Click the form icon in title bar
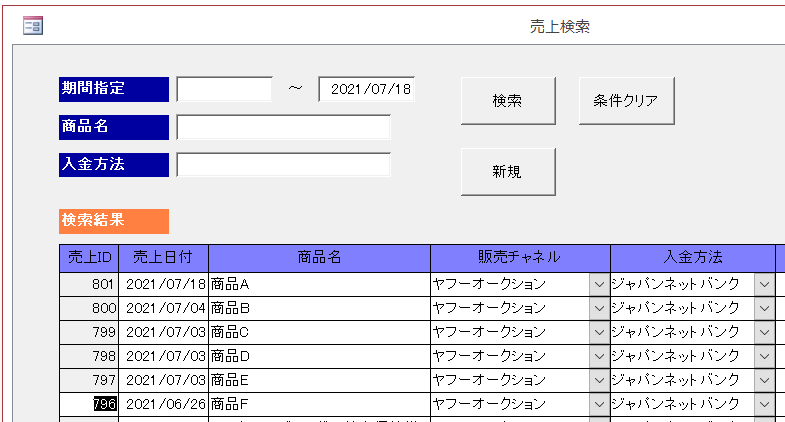The height and width of the screenshot is (422, 785). click(x=32, y=26)
